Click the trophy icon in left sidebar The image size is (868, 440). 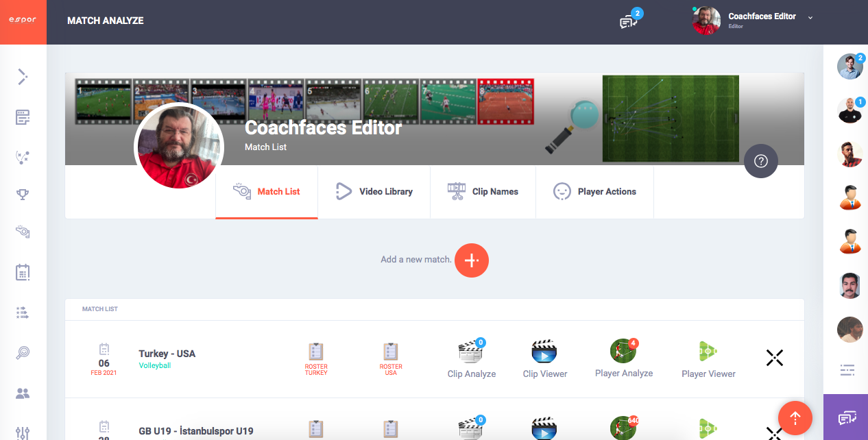(23, 195)
